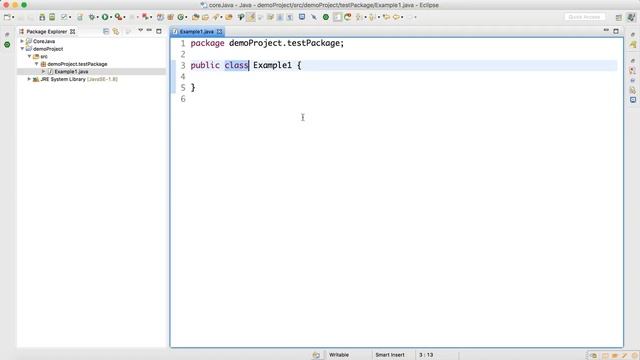This screenshot has width=640, height=360.
Task: Minimize the editor area
Action: pyautogui.click(x=606, y=31)
